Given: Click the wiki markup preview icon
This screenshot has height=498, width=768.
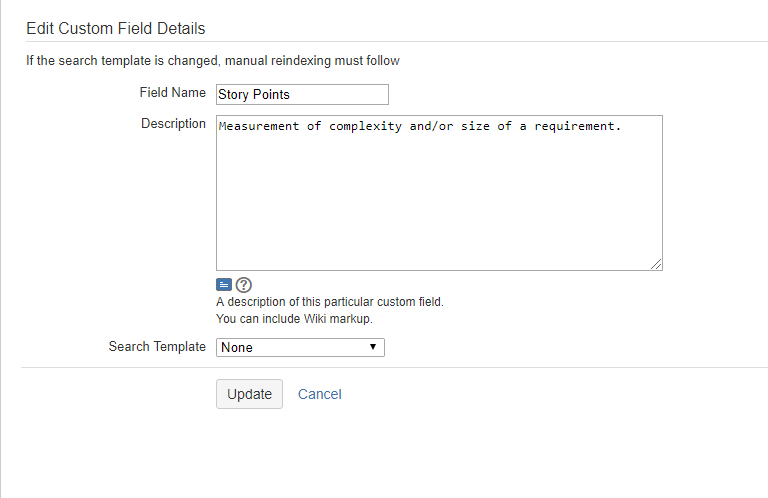Looking at the screenshot, I should (224, 284).
